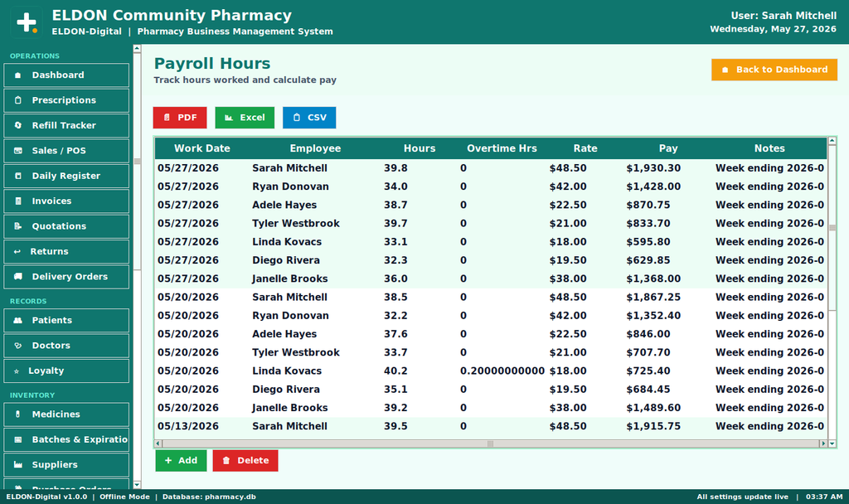Click the Patients people icon

click(18, 321)
